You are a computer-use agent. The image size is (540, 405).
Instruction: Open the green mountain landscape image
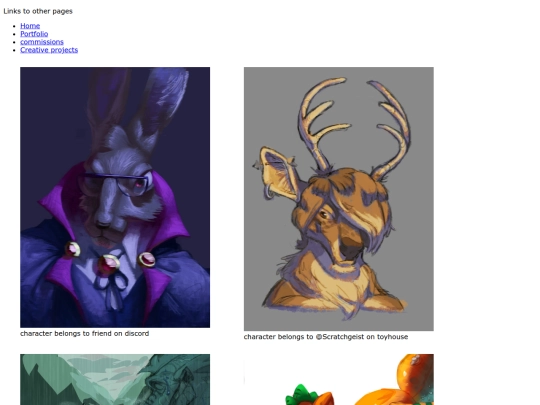click(x=115, y=380)
